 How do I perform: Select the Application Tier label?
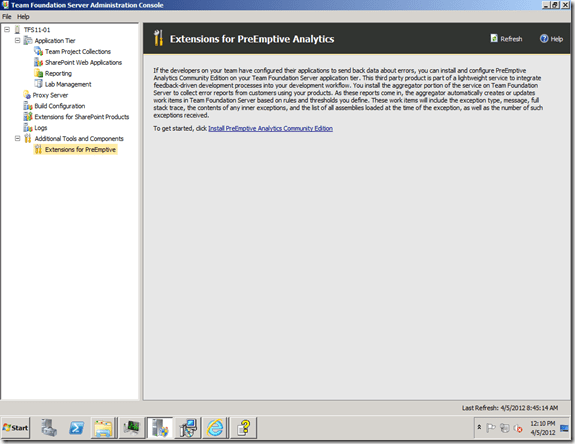[55, 41]
